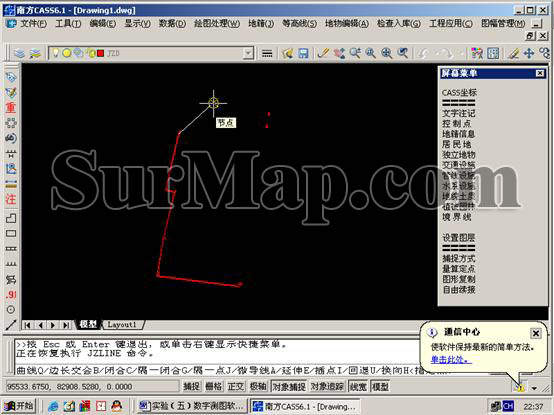Open status bar tray settings down arrow
Screen dimensions: 554x415
click(534, 388)
